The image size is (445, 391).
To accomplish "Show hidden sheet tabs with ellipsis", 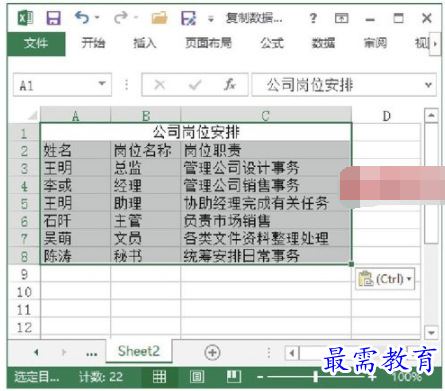I will 92,353.
